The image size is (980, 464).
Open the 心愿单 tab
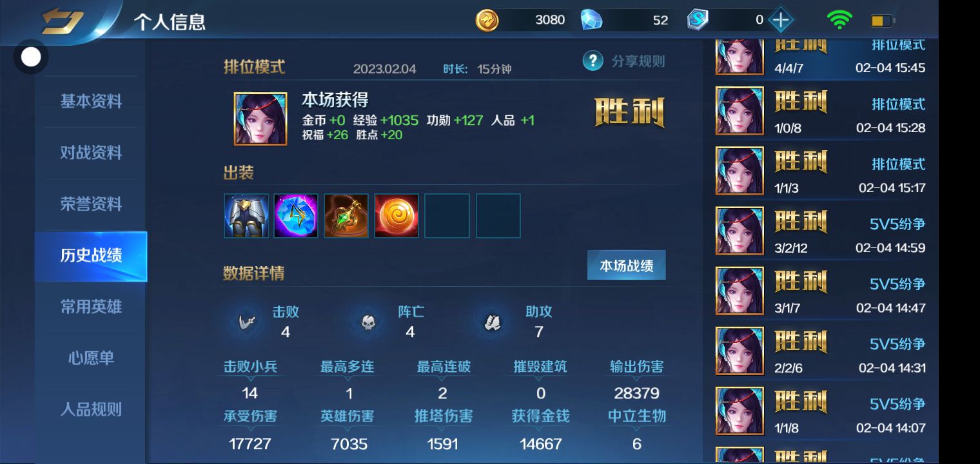pos(91,358)
